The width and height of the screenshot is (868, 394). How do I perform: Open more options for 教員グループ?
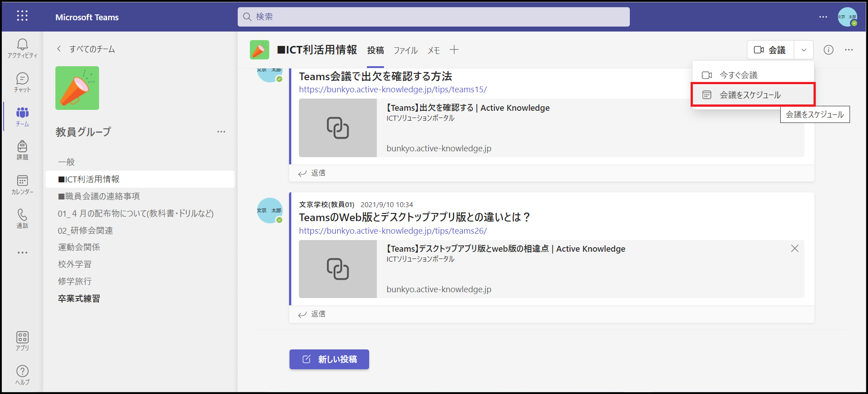click(221, 132)
